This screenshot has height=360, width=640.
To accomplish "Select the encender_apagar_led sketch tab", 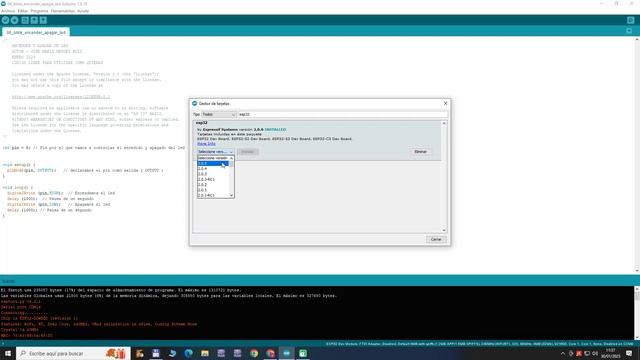I will point(36,32).
